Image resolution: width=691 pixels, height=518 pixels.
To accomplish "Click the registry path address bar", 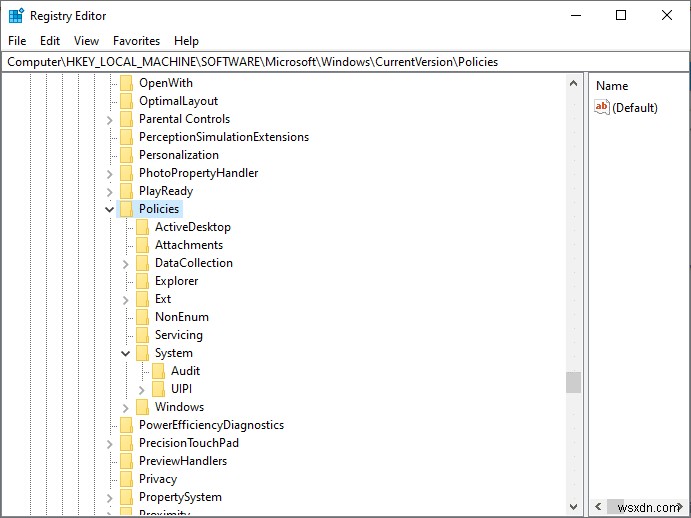I will (345, 62).
